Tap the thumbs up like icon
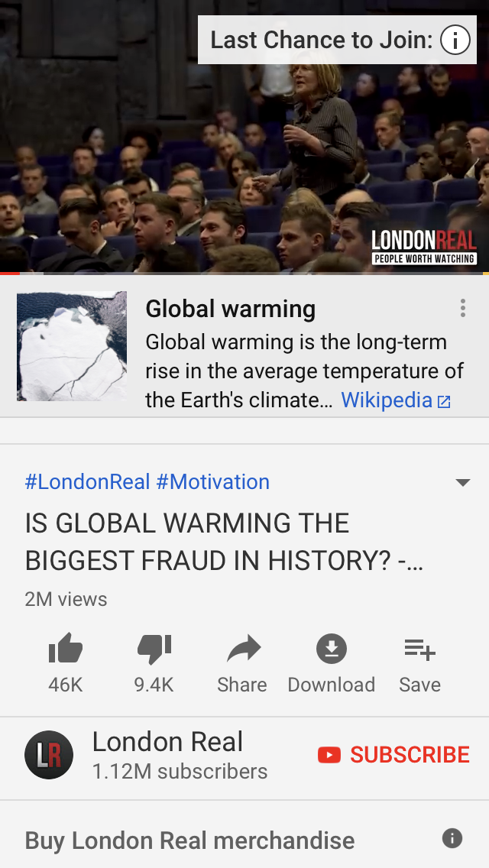This screenshot has width=489, height=868. pos(66,648)
